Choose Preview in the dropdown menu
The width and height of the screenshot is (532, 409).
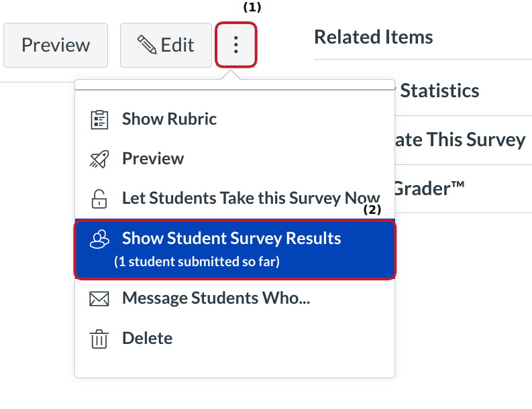coord(153,159)
